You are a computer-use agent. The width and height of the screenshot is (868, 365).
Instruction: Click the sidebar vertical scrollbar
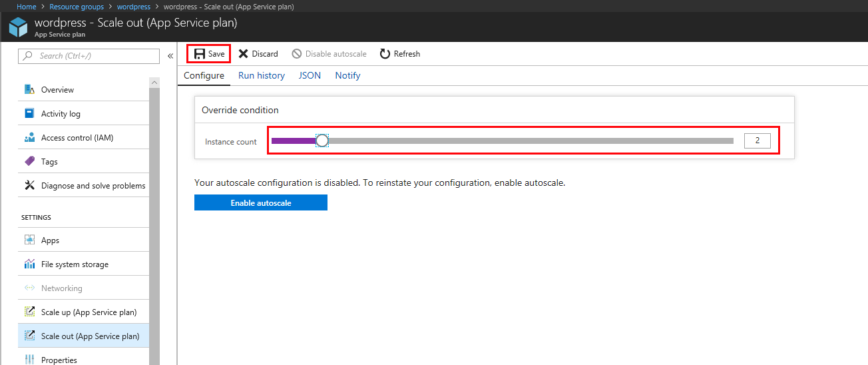pyautogui.click(x=154, y=226)
